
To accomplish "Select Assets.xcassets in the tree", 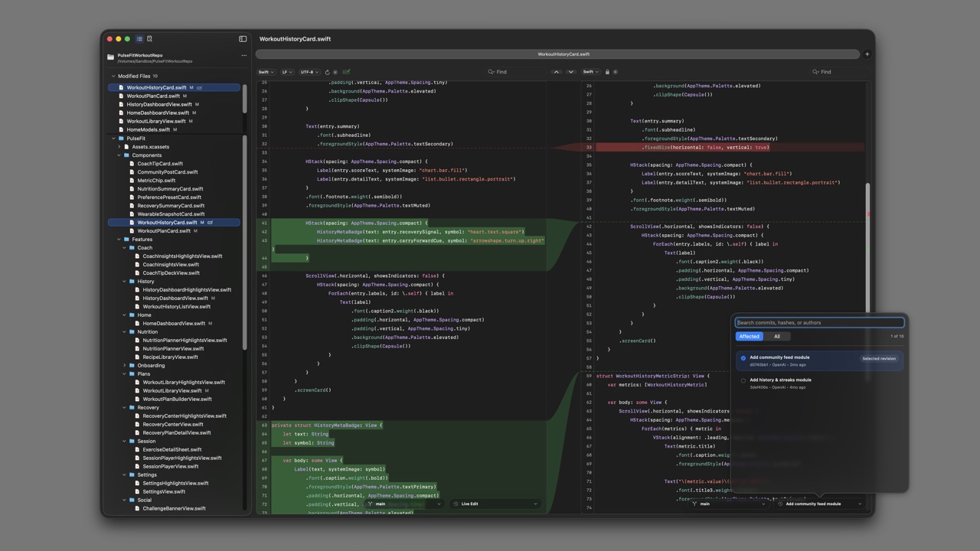I will tap(151, 147).
